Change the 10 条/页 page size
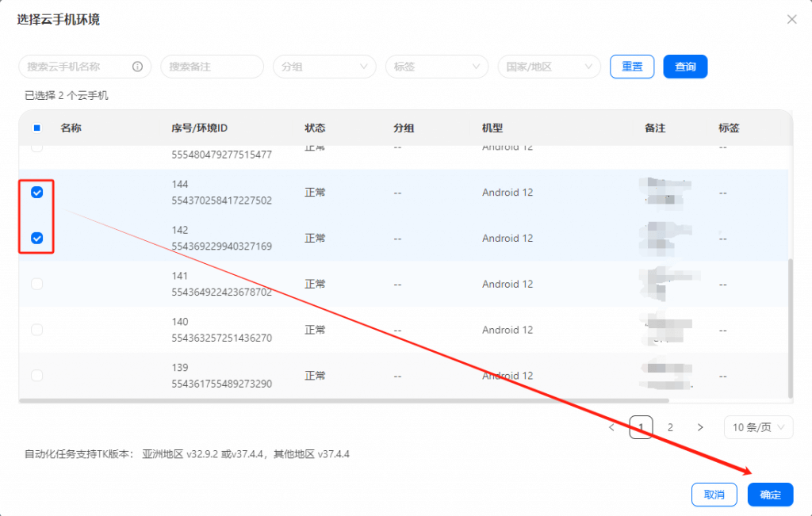The height and width of the screenshot is (516, 812). (758, 427)
